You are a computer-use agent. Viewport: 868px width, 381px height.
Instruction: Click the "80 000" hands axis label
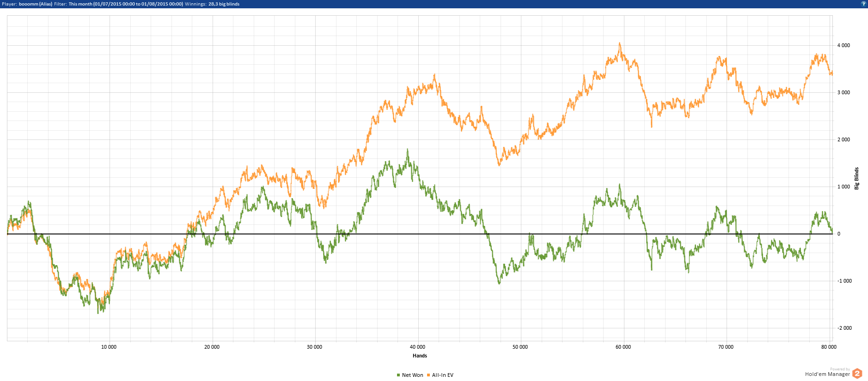point(829,347)
